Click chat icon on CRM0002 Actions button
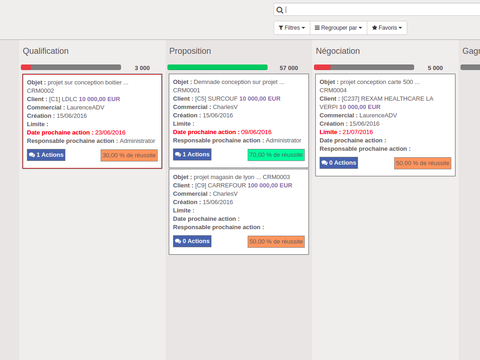The width and height of the screenshot is (480, 360). pos(32,155)
